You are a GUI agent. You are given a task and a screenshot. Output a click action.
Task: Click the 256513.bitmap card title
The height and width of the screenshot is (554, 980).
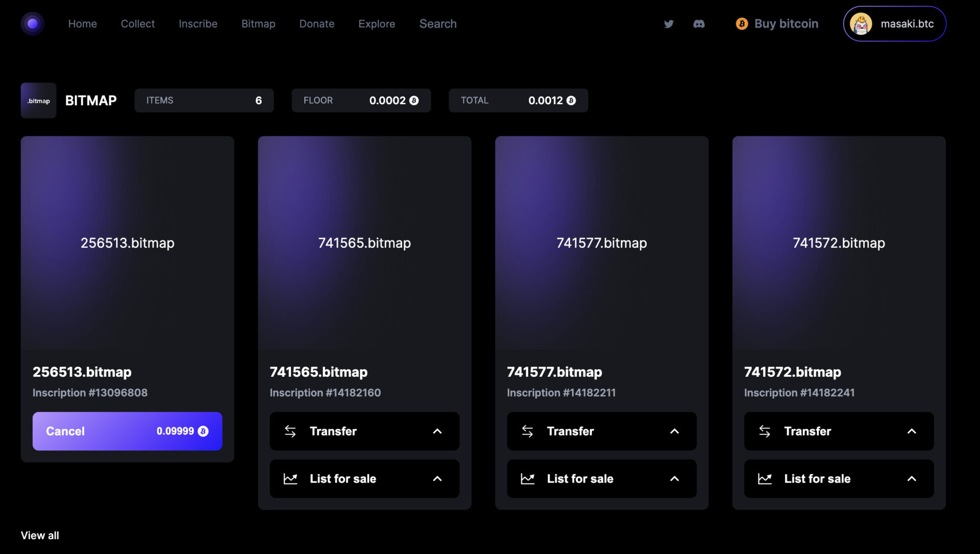82,372
